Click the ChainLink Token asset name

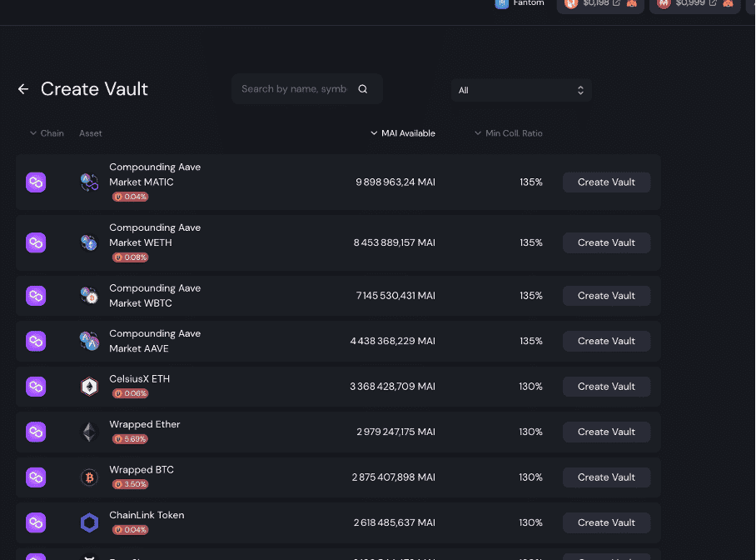click(x=147, y=515)
